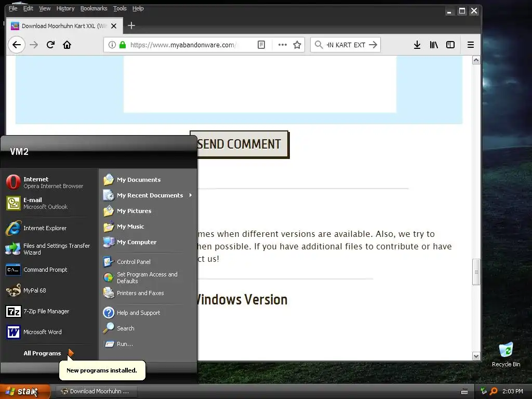The width and height of the screenshot is (532, 399).
Task: Click the vertical scrollbar thumb
Action: 476,272
